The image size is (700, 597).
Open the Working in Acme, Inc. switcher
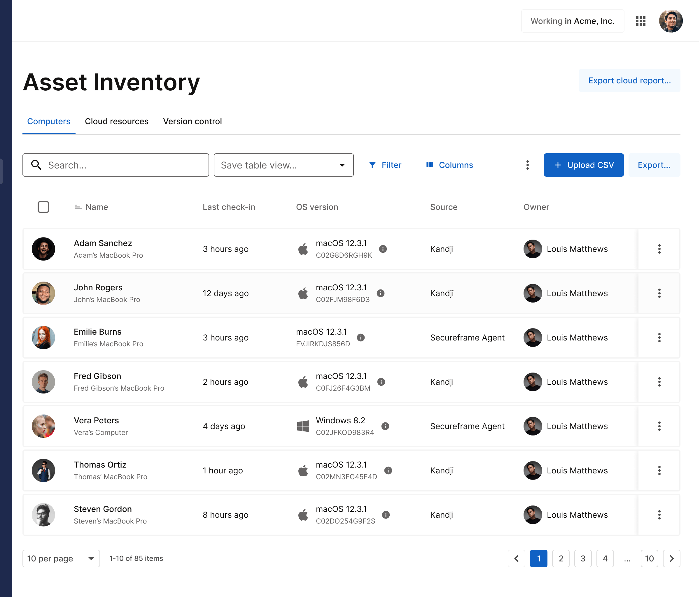click(x=572, y=21)
